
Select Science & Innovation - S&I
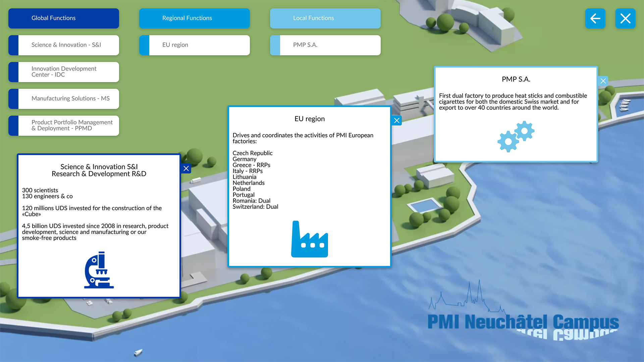click(64, 45)
